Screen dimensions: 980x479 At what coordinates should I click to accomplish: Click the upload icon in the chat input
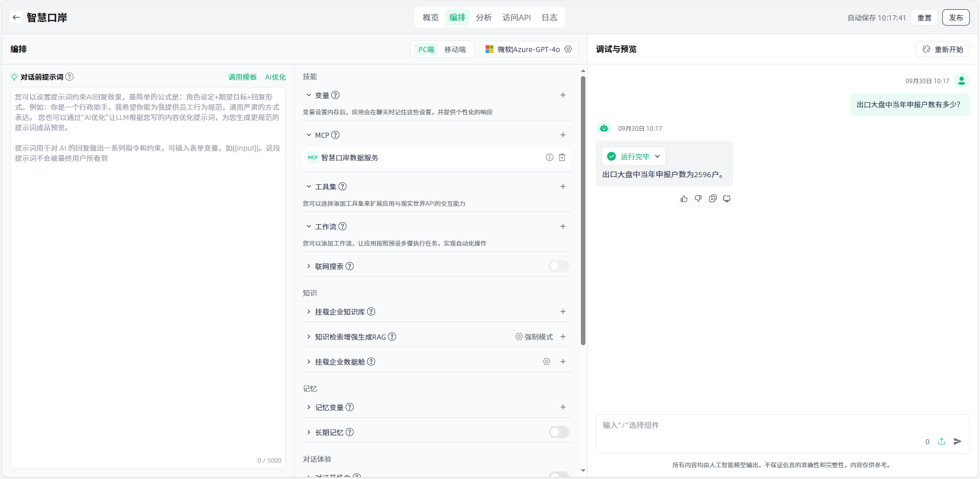(x=942, y=441)
